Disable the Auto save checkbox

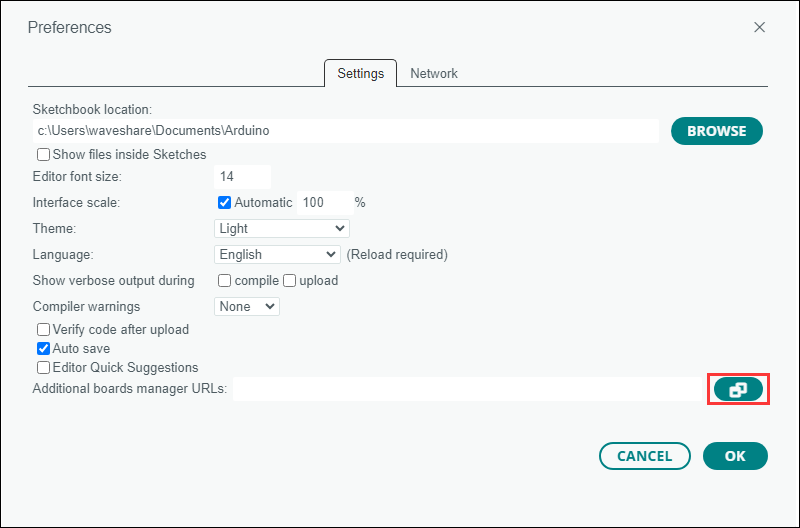[x=43, y=348]
